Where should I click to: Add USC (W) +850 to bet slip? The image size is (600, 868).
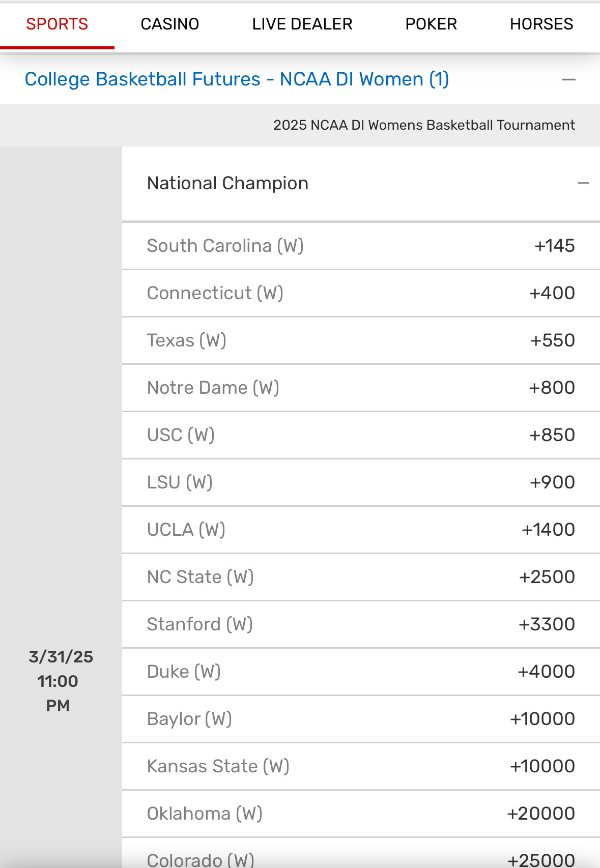coord(552,435)
